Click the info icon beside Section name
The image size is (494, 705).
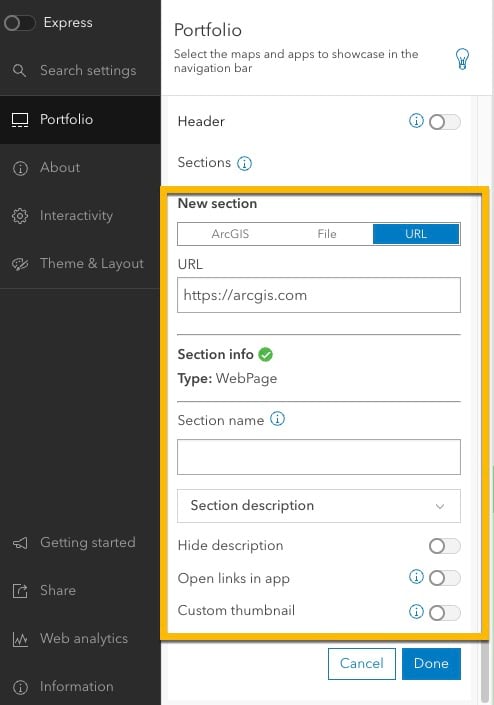(277, 419)
